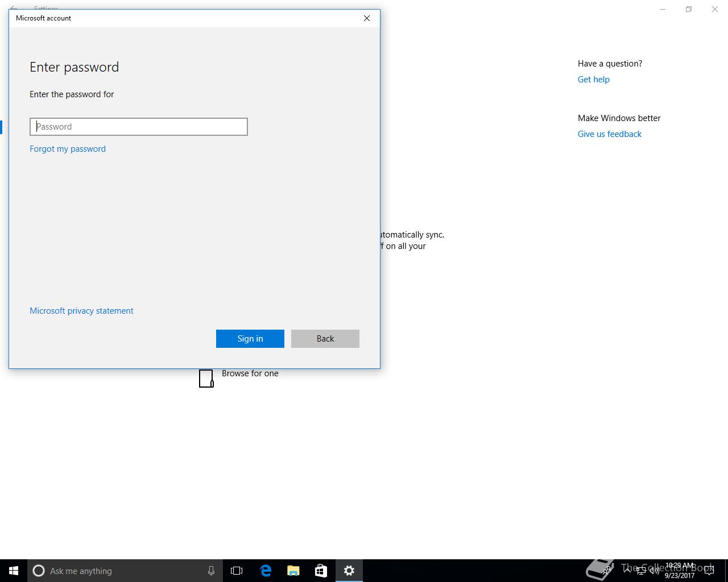Show hidden system tray icons
Image resolution: width=728 pixels, height=582 pixels.
click(627, 571)
